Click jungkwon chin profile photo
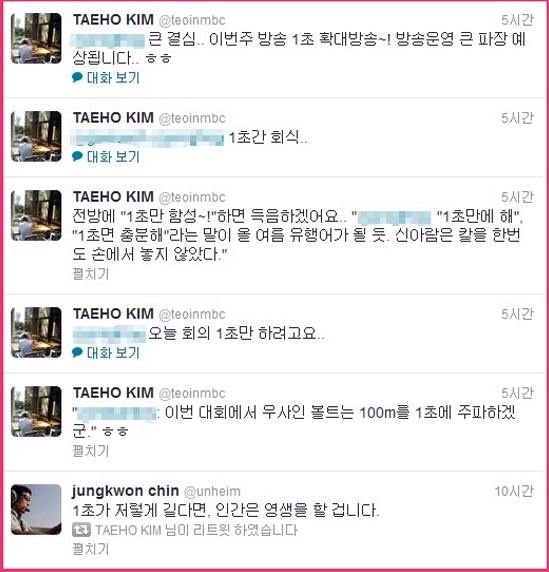This screenshot has width=549, height=572. [x=36, y=509]
